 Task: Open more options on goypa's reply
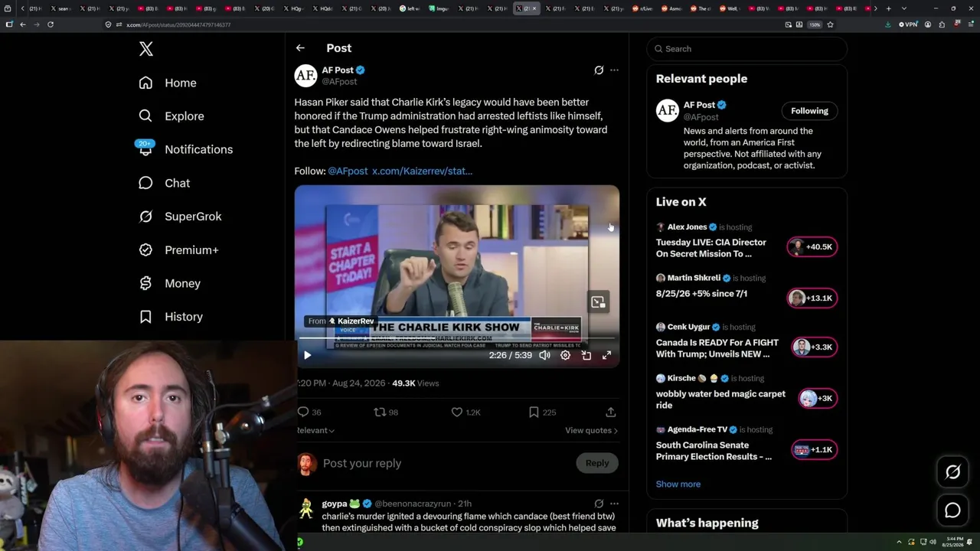[614, 504]
